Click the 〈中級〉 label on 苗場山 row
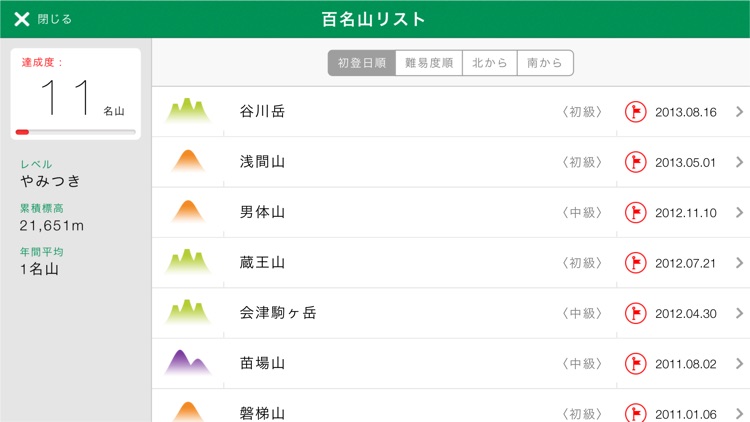The width and height of the screenshot is (750, 422). click(582, 364)
